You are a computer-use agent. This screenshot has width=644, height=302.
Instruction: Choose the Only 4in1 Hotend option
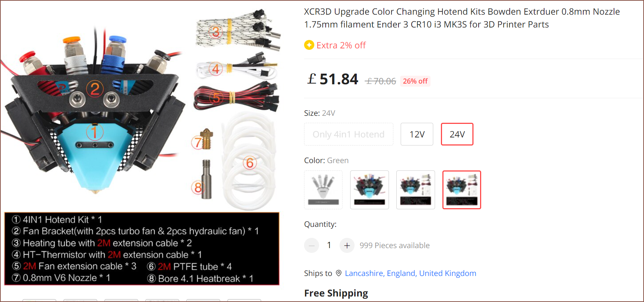tap(349, 134)
